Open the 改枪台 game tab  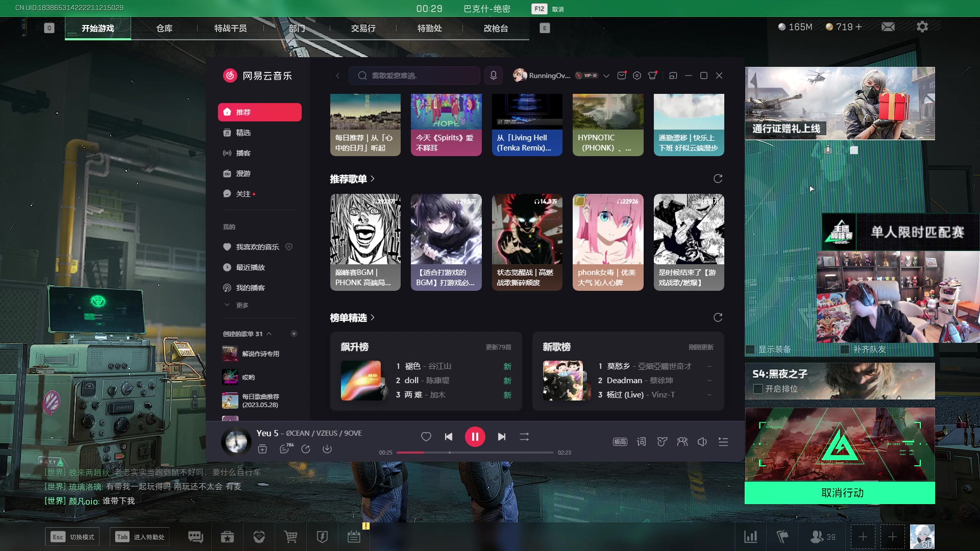[496, 28]
